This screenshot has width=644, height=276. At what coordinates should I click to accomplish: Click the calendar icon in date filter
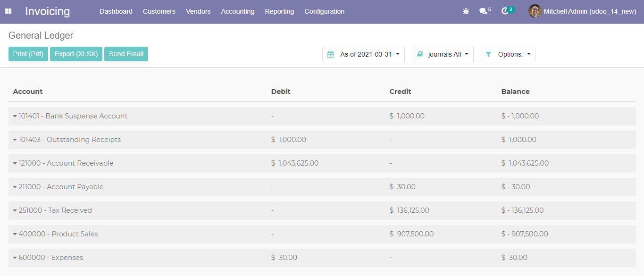(x=331, y=55)
